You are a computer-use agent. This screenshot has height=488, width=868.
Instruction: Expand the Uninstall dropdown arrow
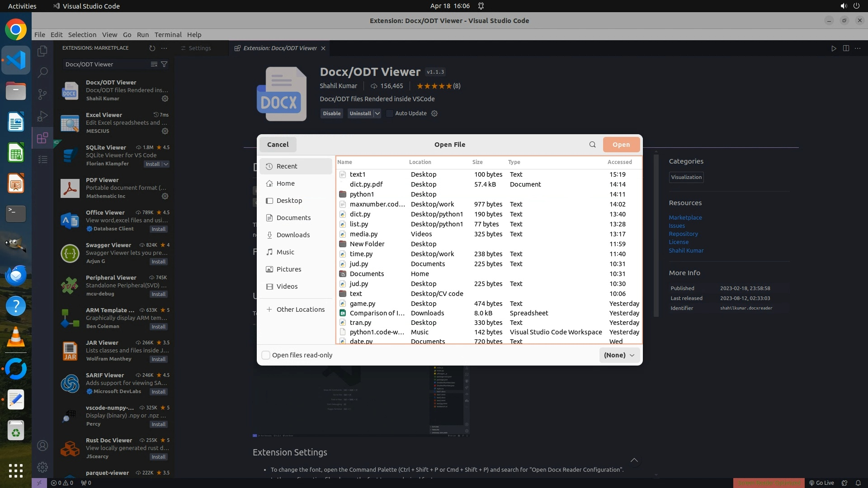(377, 113)
